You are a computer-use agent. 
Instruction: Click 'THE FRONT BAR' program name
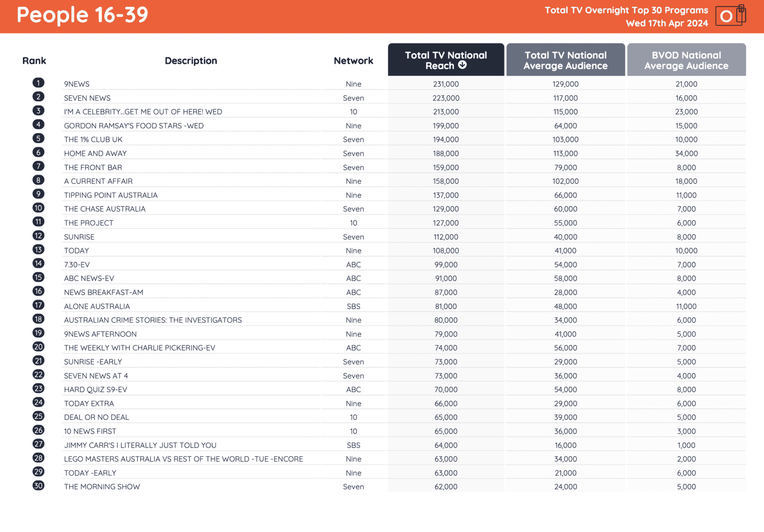[x=93, y=167]
